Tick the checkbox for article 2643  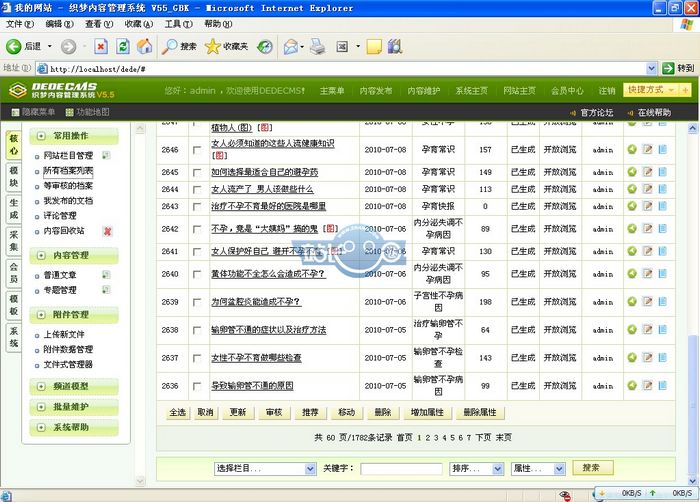pos(197,207)
